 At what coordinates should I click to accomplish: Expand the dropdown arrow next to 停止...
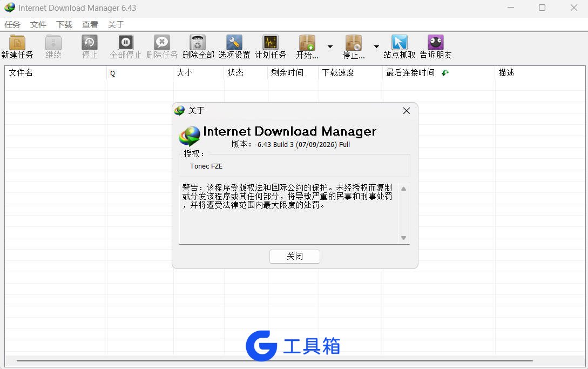[x=376, y=46]
